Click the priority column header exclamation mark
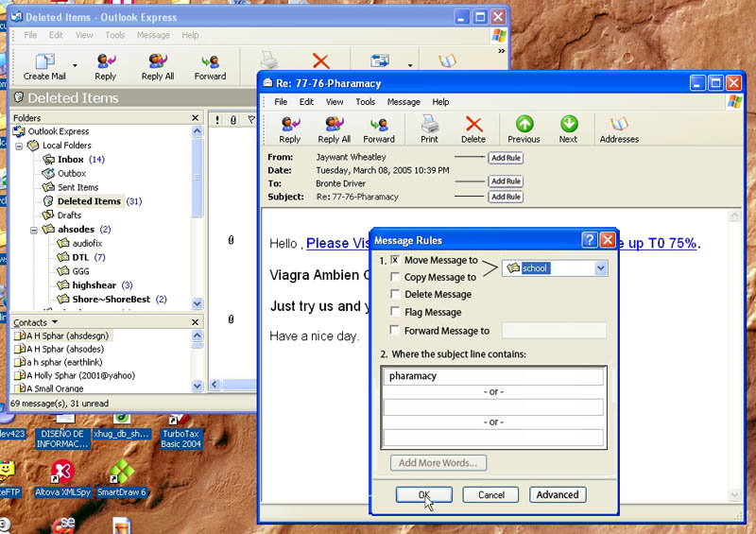The width and height of the screenshot is (756, 534). pyautogui.click(x=217, y=120)
